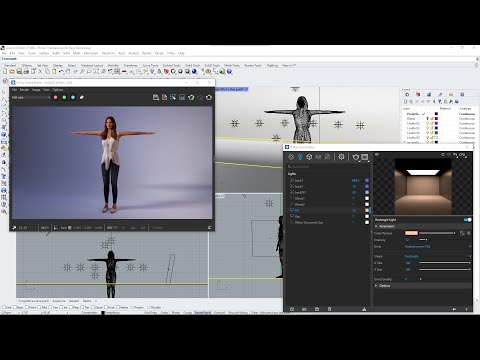480x360 pixels.
Task: Click the Cut scissors icon in Rhino toolbar
Action: [40, 71]
